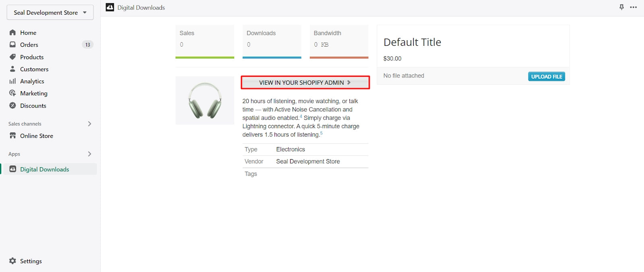644x272 pixels.
Task: Click the $30.00 price text
Action: (392, 59)
